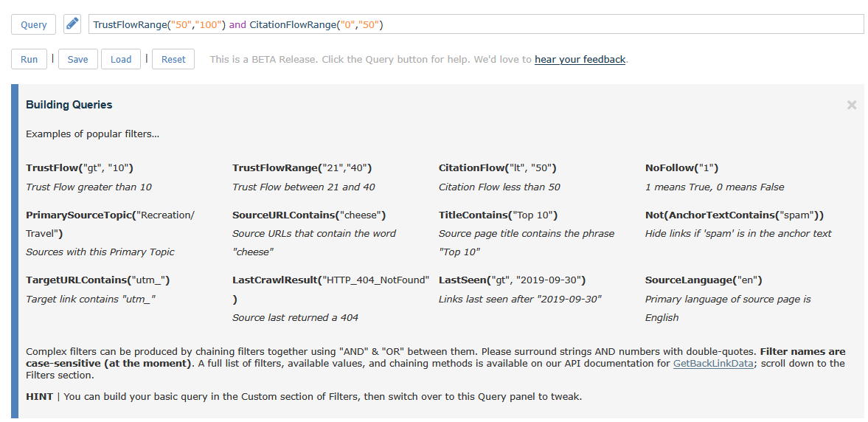Click the Query help button
This screenshot has height=422, width=868.
(x=34, y=24)
